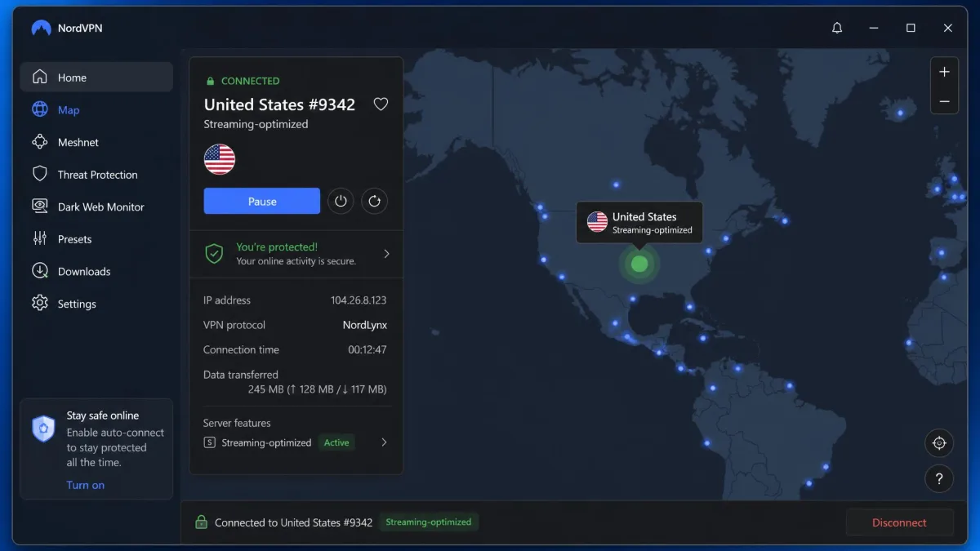Click the reconnect refresh icon

pos(375,201)
